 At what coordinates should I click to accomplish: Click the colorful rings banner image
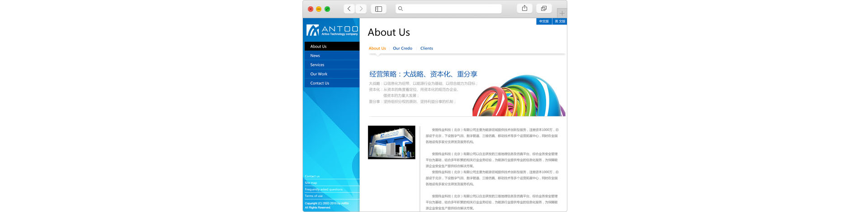519,96
